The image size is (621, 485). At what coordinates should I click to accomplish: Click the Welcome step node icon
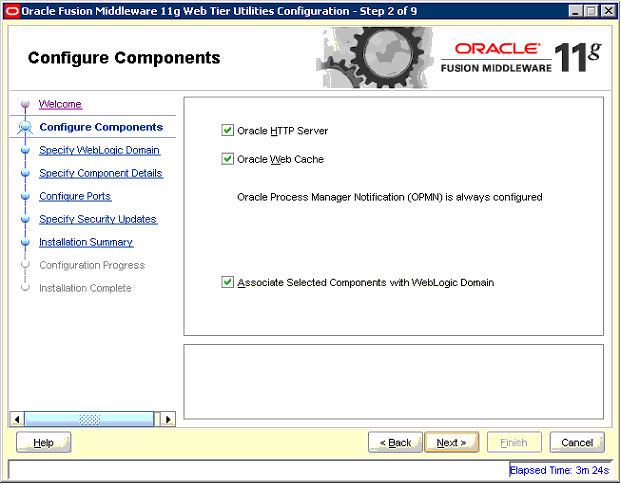(x=25, y=105)
